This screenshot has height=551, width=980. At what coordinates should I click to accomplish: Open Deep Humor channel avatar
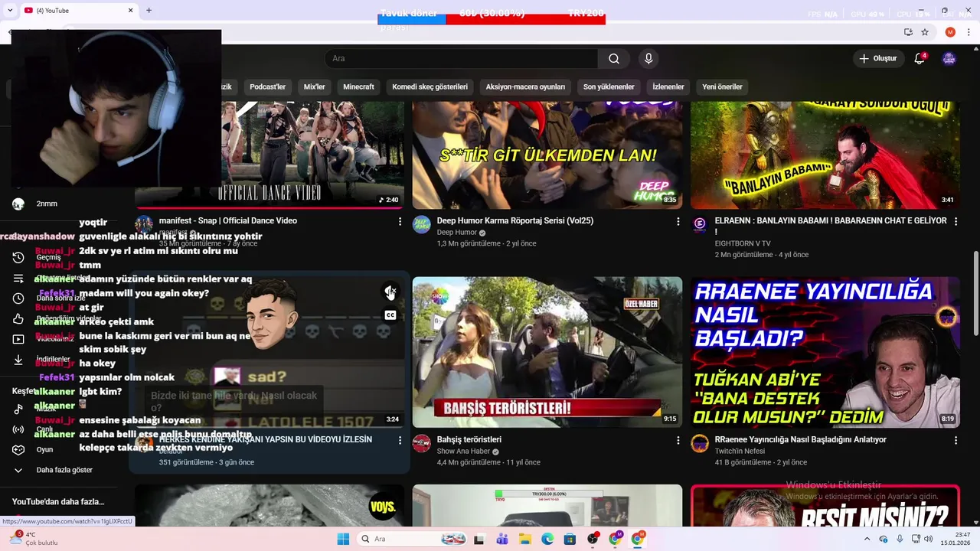pos(422,224)
